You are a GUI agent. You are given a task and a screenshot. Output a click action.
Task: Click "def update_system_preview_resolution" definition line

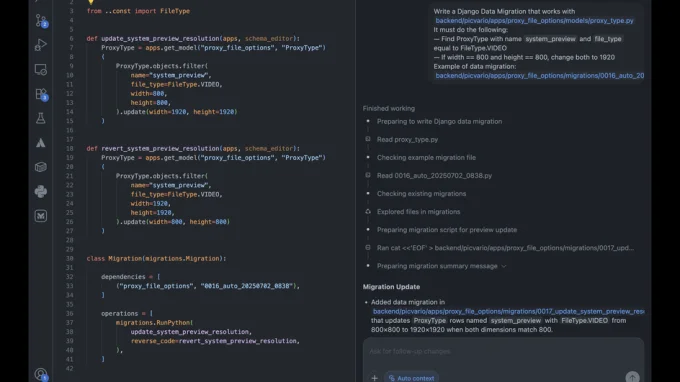[x=193, y=39]
